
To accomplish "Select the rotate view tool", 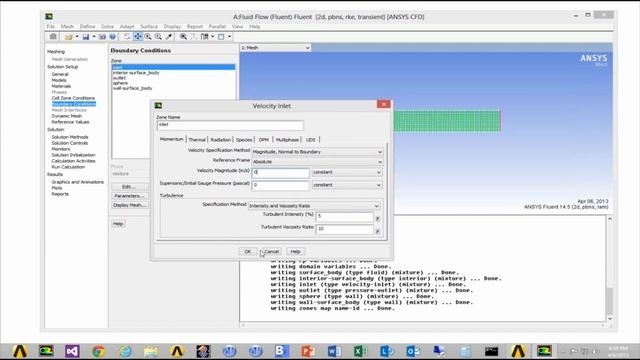I will click(x=127, y=37).
